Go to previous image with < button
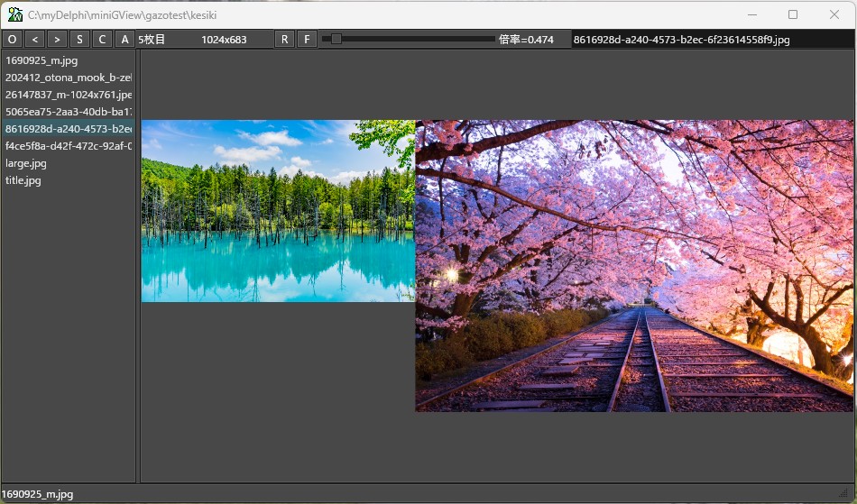 [x=34, y=40]
